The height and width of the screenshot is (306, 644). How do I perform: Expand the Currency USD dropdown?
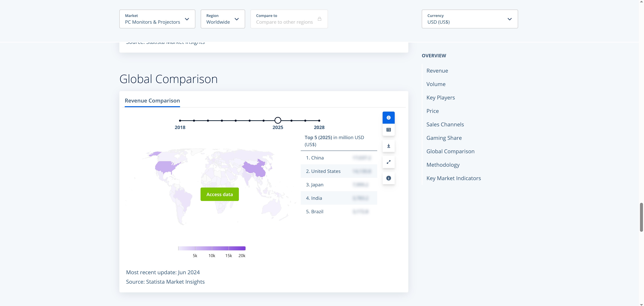470,19
